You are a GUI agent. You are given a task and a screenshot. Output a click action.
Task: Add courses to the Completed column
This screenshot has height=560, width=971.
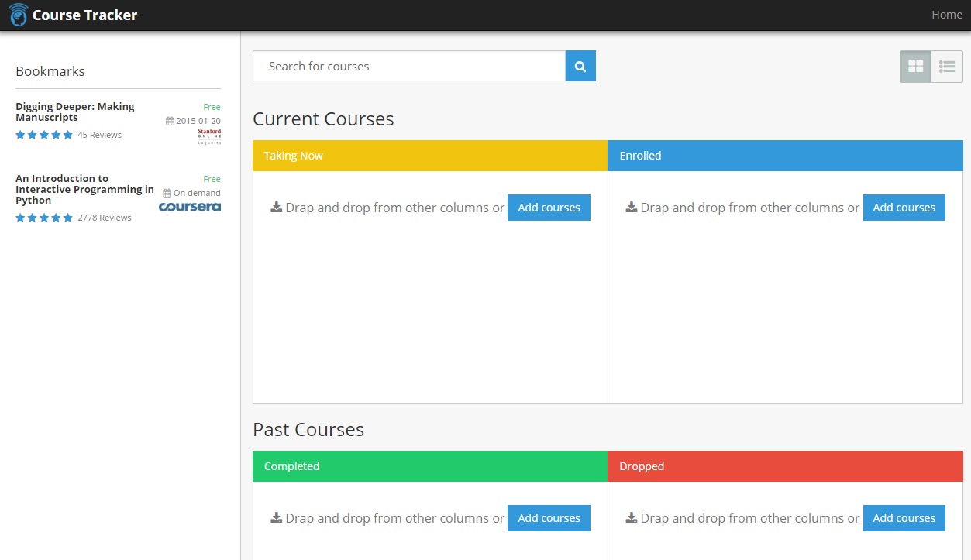549,518
